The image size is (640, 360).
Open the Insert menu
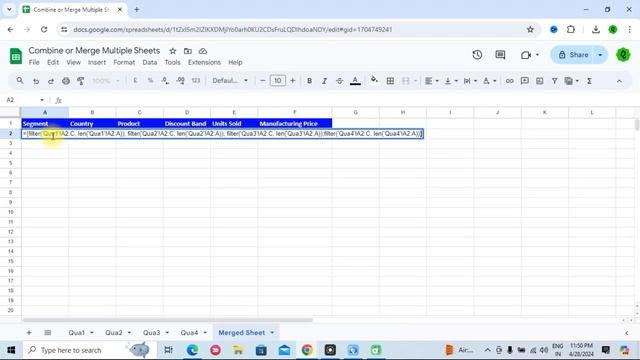click(97, 62)
